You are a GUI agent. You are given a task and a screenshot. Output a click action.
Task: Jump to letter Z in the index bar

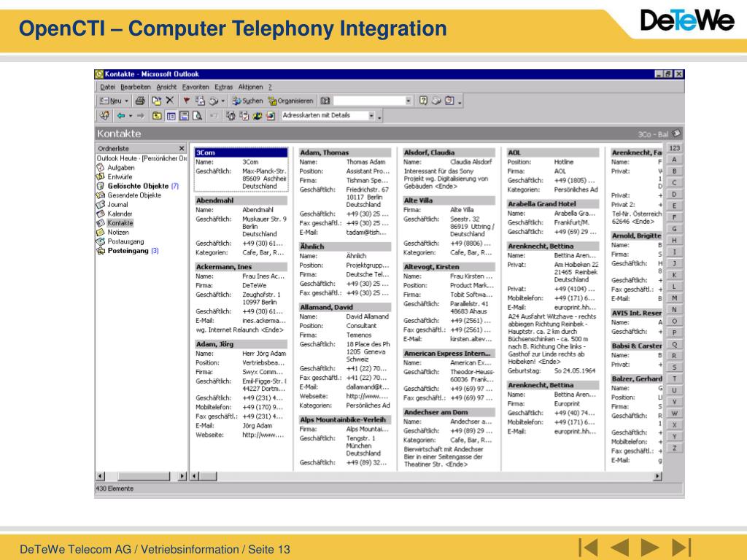pos(674,448)
